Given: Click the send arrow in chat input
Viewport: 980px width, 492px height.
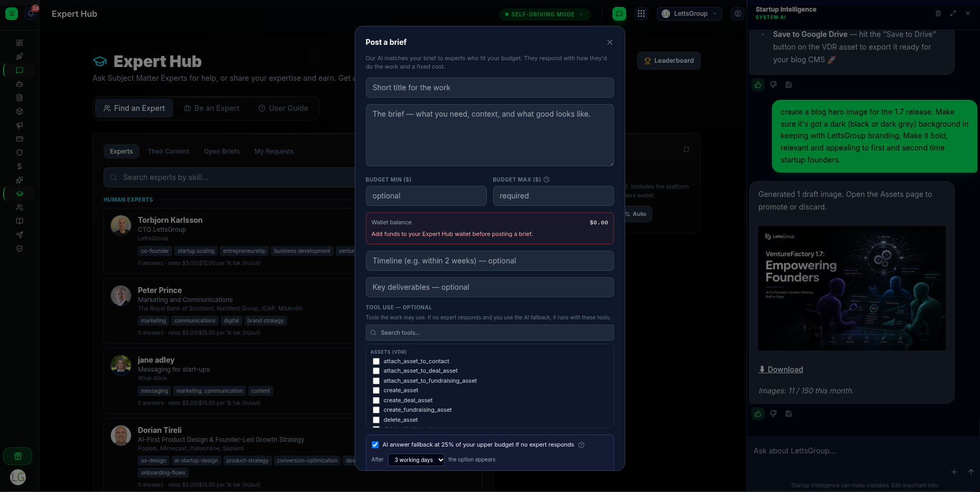Looking at the screenshot, I should click(971, 472).
